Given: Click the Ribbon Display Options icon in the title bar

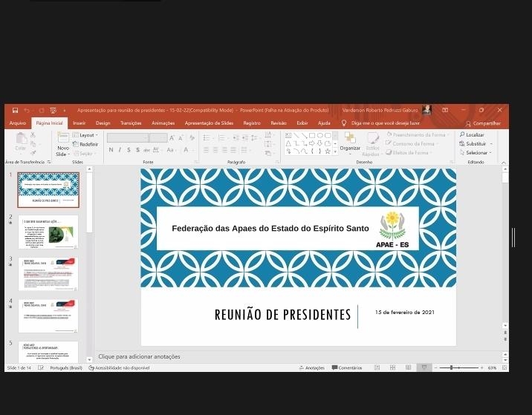Looking at the screenshot, I should click(x=445, y=110).
